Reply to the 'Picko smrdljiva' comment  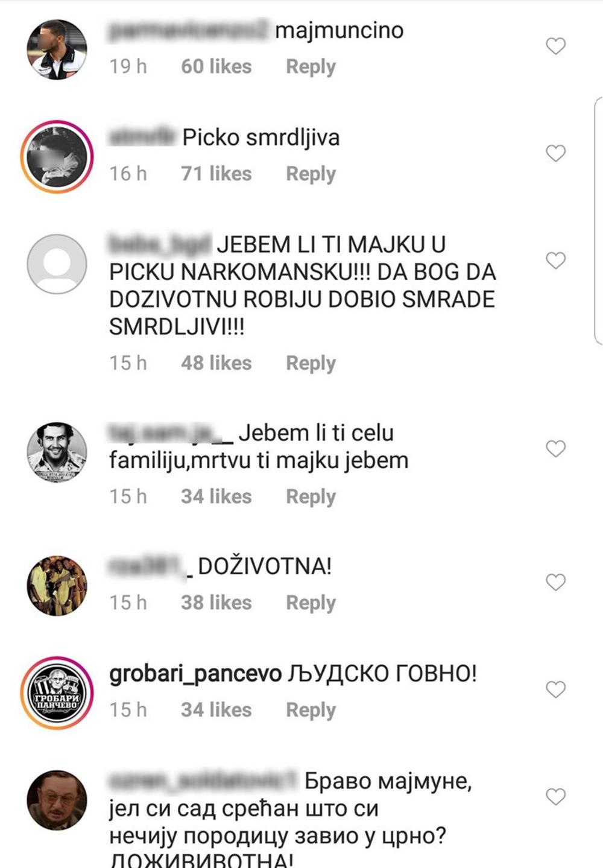tap(311, 174)
